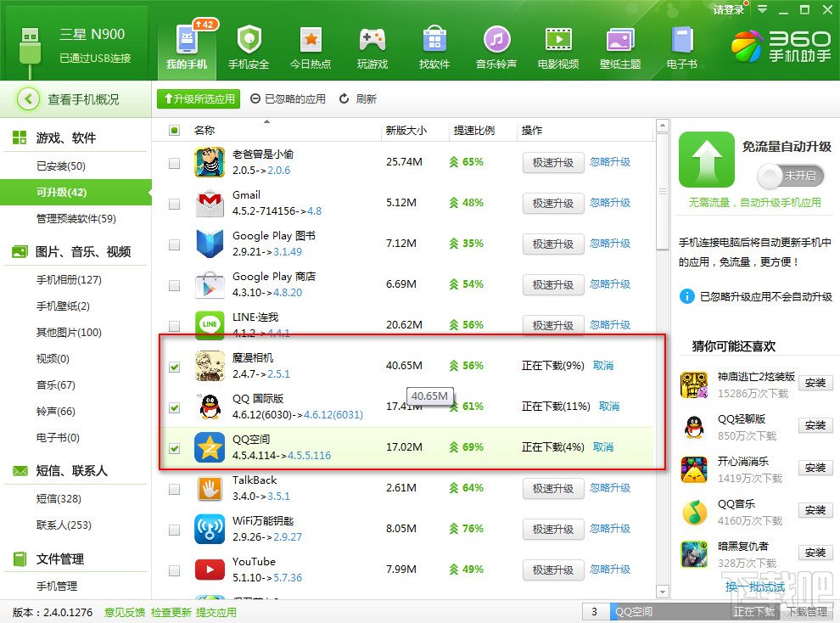Image resolution: width=840 pixels, height=623 pixels.
Task: Click the 神庙逃亡2炫装版 game icon
Action: (x=694, y=384)
